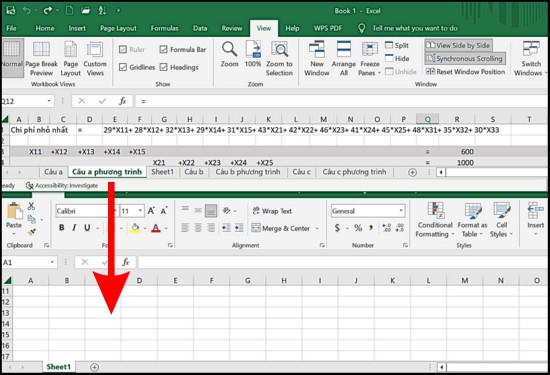The width and height of the screenshot is (550, 375).
Task: Toggle the Headings checkbox
Action: (163, 67)
